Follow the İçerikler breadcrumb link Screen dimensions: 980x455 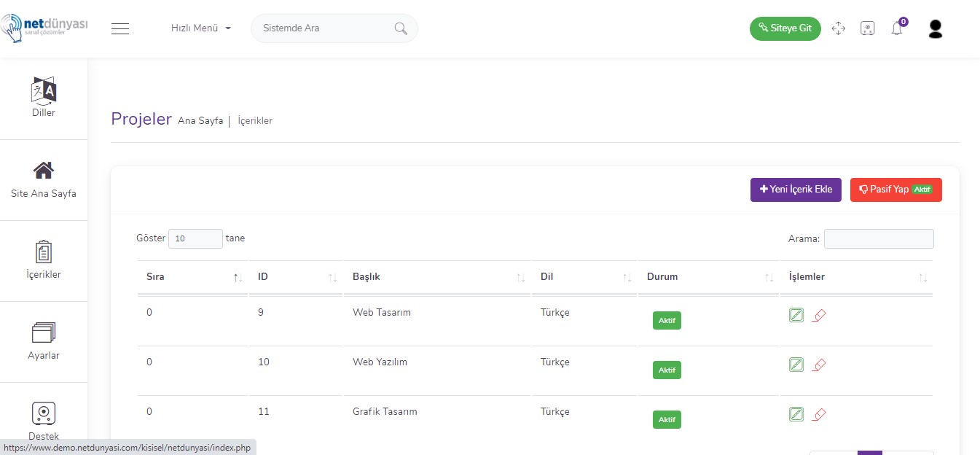click(255, 121)
